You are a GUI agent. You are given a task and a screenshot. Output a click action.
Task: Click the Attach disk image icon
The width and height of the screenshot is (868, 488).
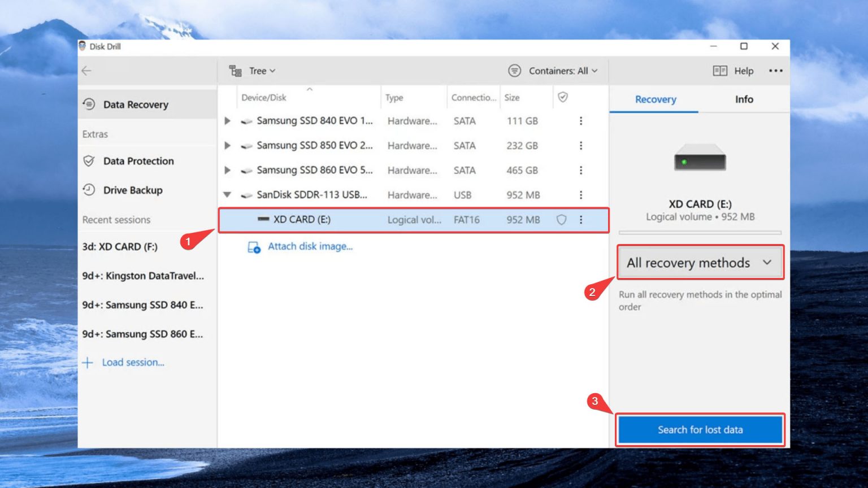coord(254,247)
